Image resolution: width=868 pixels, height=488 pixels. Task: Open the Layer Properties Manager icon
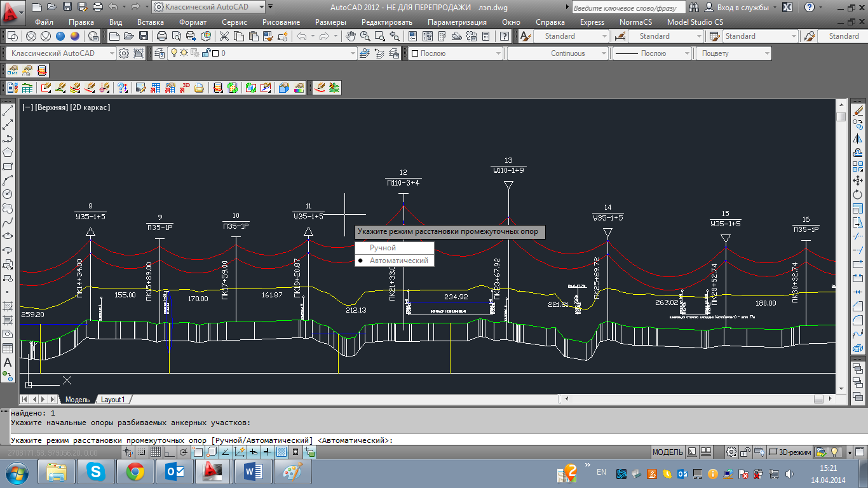click(159, 53)
